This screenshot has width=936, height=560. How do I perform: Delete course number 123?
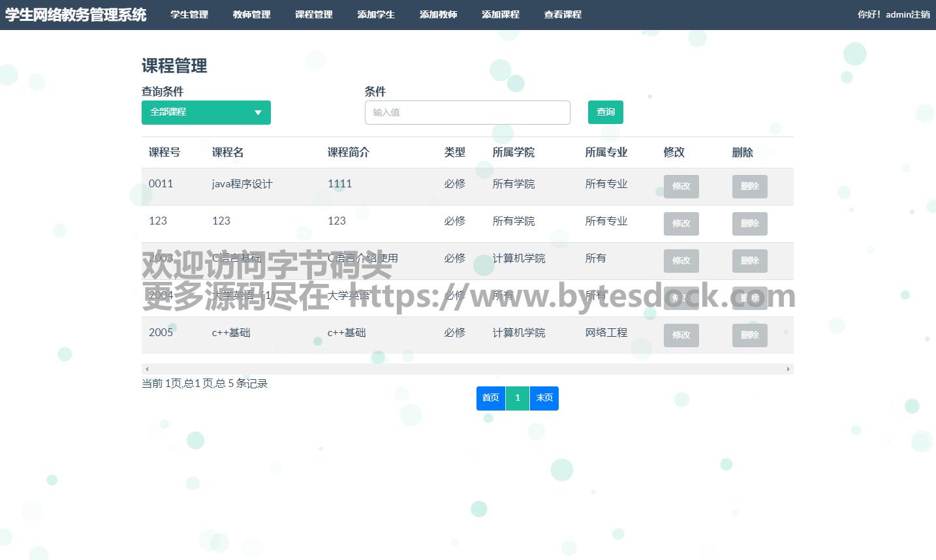[x=749, y=224]
